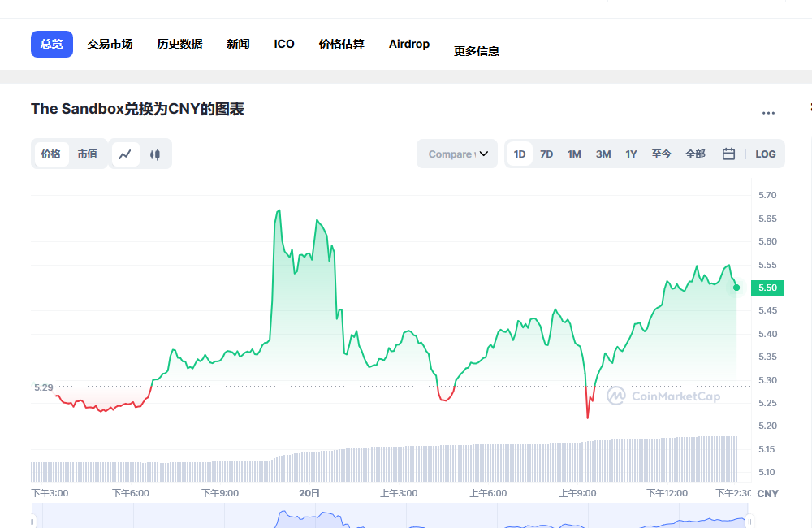Open the 价格估算 price estimate tab

[341, 44]
